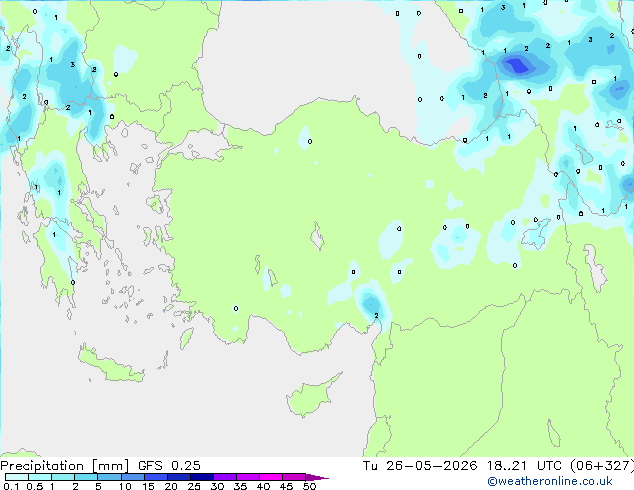634x490 pixels.
Task: Click the 2–5 mm legend color swatch
Action: coord(86,477)
